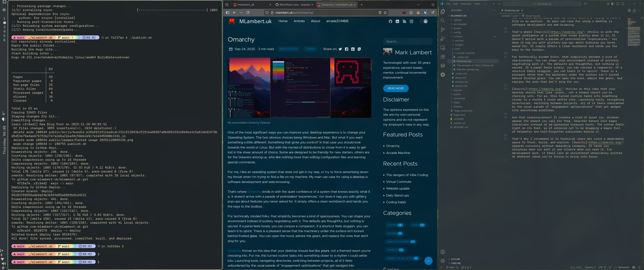This screenshot has width=644, height=270.
Task: Open the Extensions view in VS Code
Action: coord(443,57)
